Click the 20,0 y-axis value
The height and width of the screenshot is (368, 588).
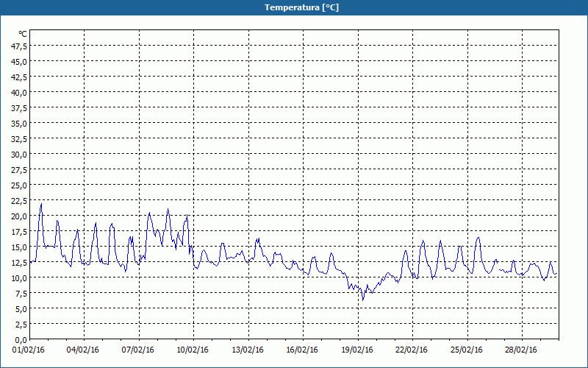tap(19, 216)
